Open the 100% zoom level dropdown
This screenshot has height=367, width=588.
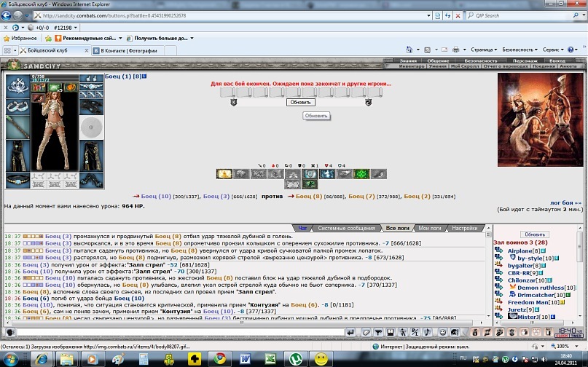click(x=576, y=346)
